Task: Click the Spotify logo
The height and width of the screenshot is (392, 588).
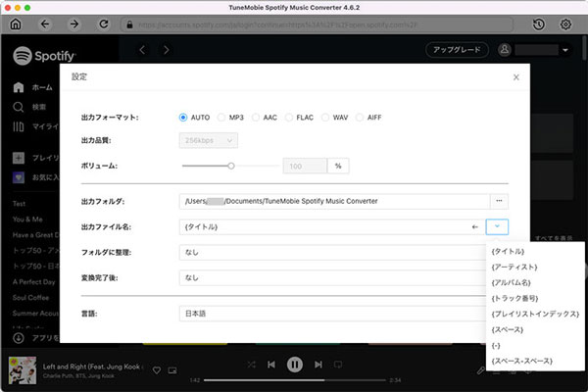Action: coord(44,56)
